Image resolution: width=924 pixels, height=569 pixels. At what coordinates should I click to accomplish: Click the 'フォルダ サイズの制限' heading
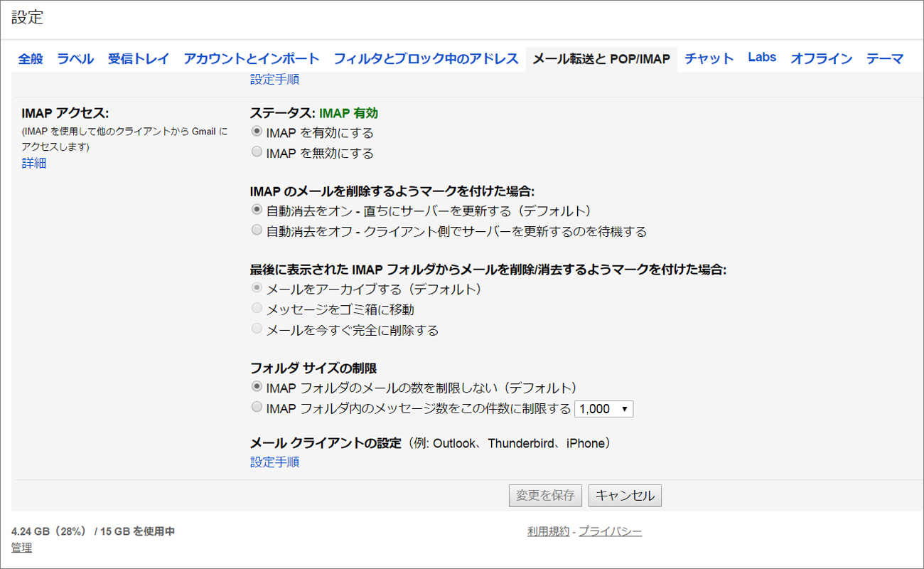[313, 368]
